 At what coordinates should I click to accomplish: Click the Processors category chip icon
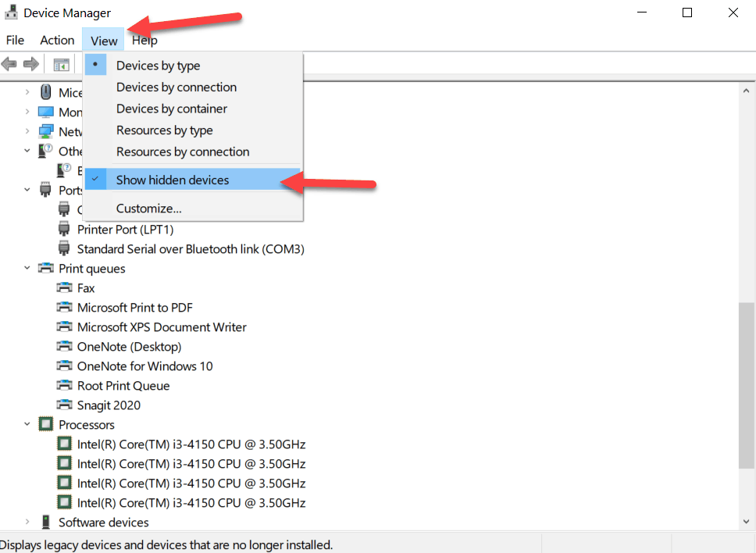point(46,425)
